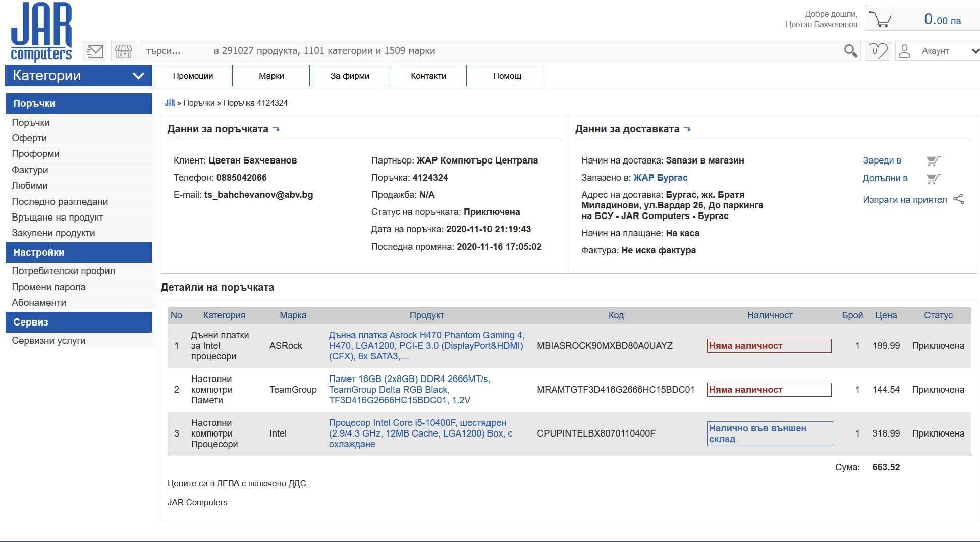Screen dimensions: 980x542
Task: Open Връщане на продукт in sidebar
Action: click(x=57, y=218)
